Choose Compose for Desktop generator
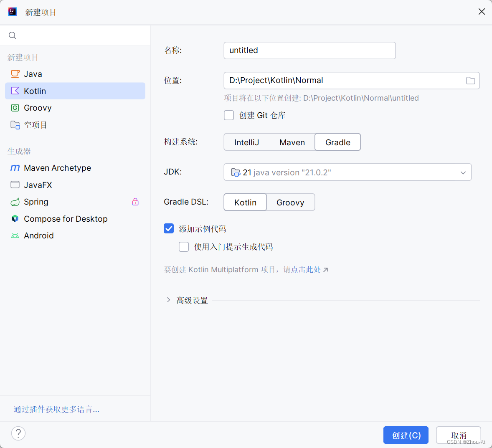This screenshot has width=492, height=448. pos(66,218)
